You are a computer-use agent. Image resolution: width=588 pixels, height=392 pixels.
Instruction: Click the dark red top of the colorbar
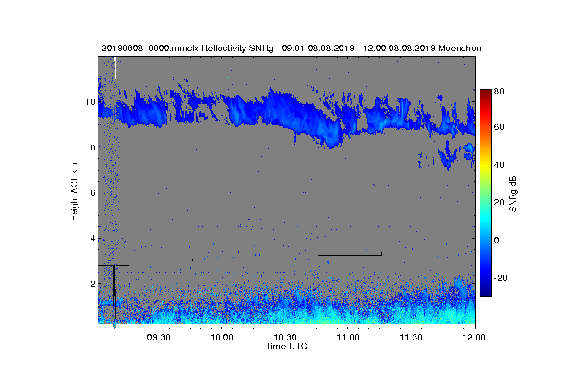point(486,92)
